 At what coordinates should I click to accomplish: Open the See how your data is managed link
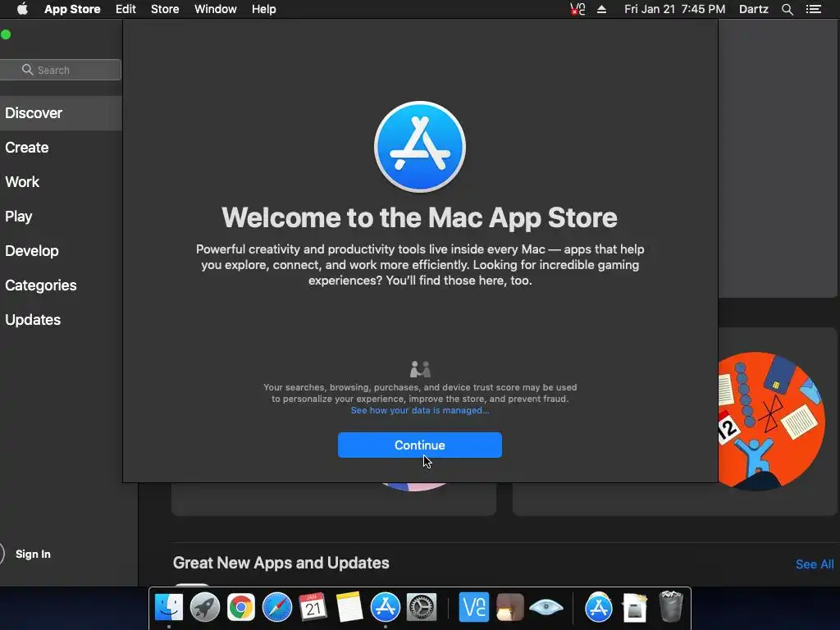pyautogui.click(x=419, y=410)
